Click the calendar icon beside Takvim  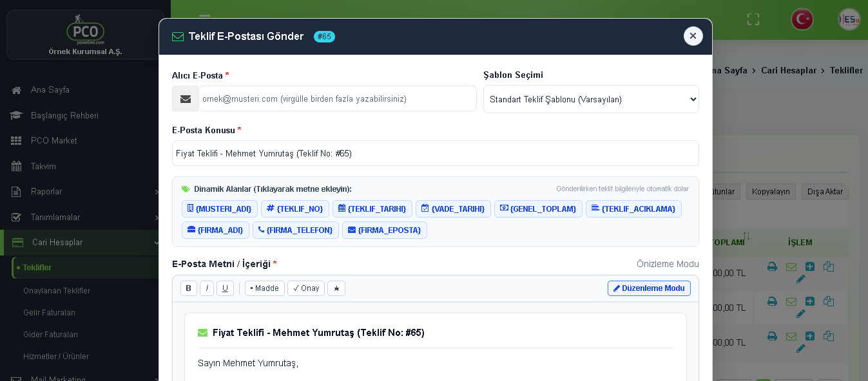pos(17,166)
